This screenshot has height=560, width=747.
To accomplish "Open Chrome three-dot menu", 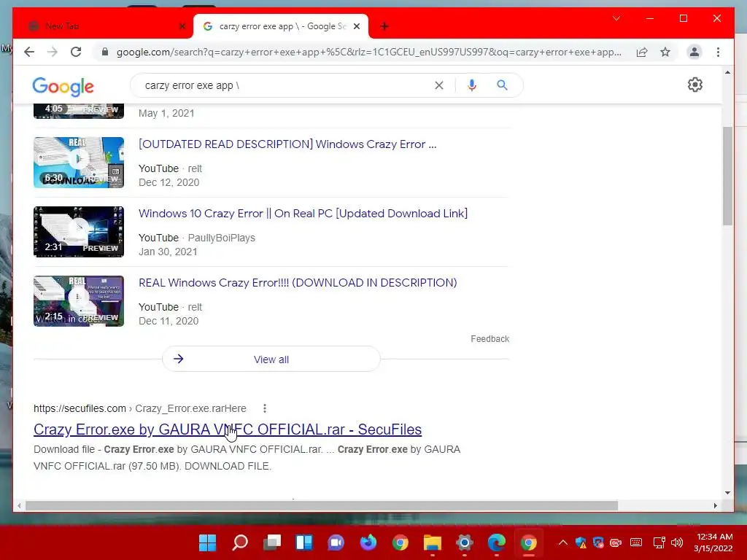I will (718, 52).
